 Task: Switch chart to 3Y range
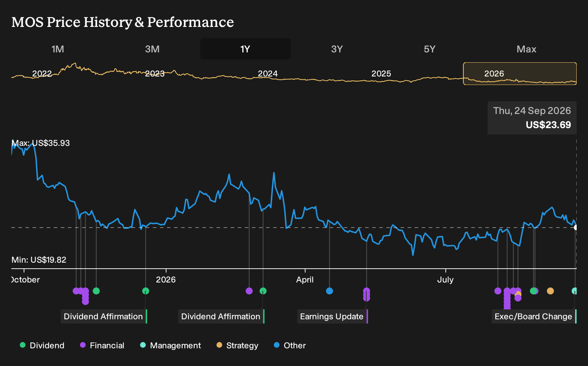pyautogui.click(x=337, y=49)
